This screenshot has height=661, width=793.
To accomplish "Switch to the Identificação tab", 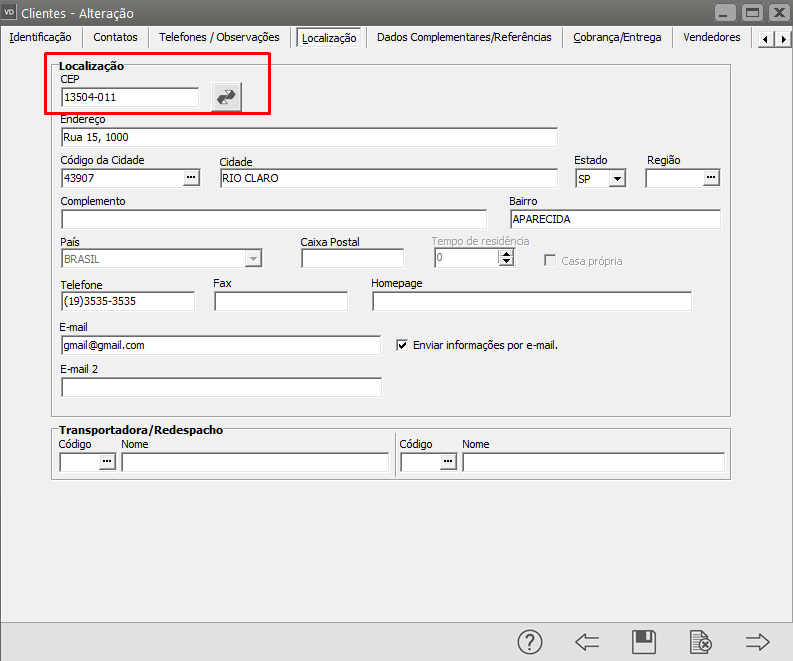I will (40, 37).
